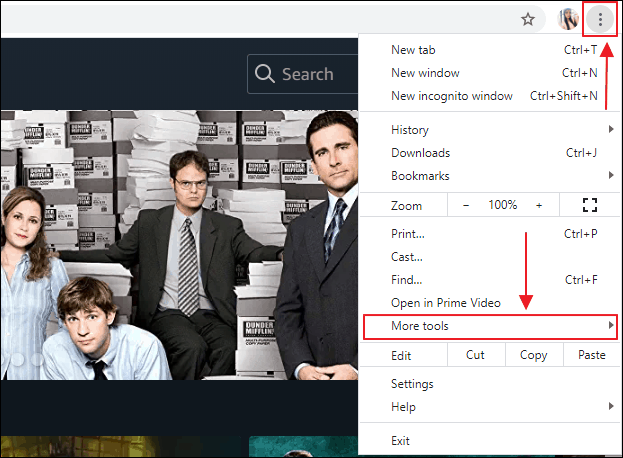Click Copy in the Edit row
The image size is (623, 458).
pos(534,355)
